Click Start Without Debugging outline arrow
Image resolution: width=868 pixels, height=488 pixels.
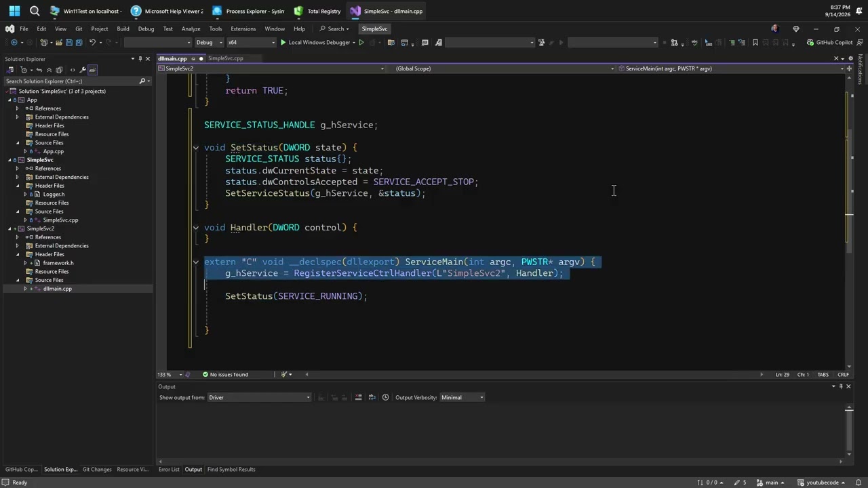(361, 43)
